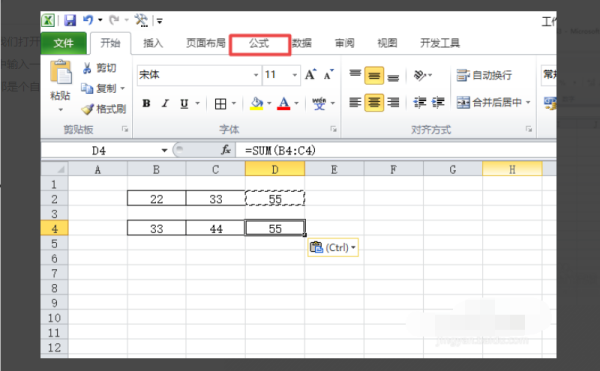Click the align left icon
600x371 pixels.
355,103
